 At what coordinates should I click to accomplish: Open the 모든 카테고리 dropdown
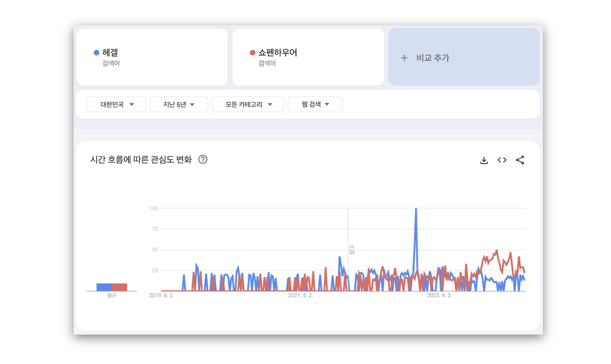[x=248, y=104]
